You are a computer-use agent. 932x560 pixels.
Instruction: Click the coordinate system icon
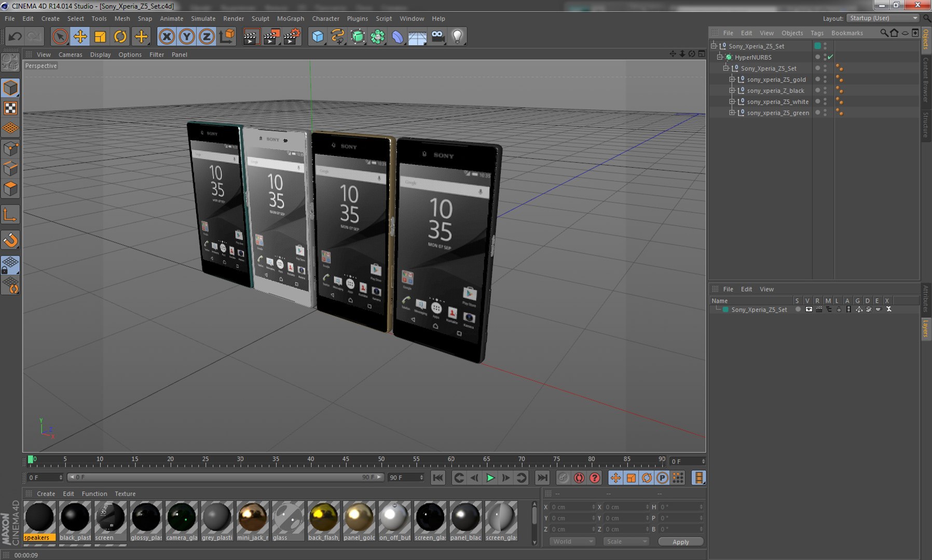(227, 36)
